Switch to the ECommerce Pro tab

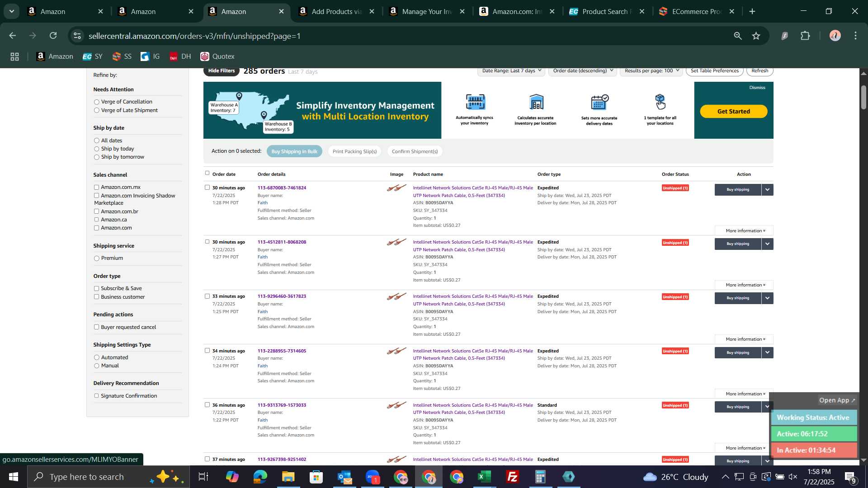click(697, 11)
